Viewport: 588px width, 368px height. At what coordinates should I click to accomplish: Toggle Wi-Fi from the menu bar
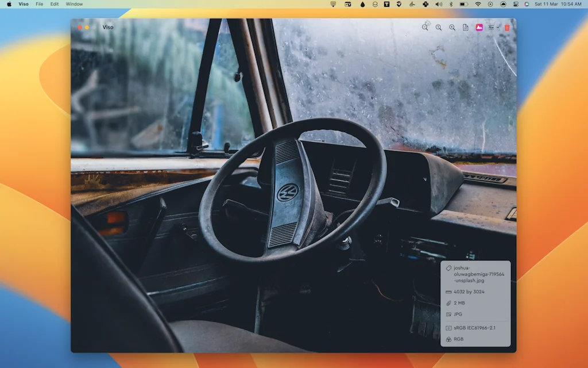[478, 4]
